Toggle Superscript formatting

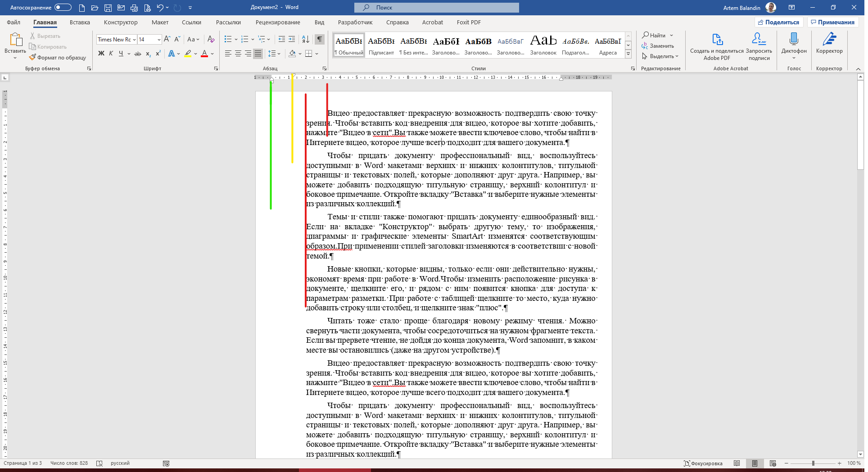tap(158, 54)
